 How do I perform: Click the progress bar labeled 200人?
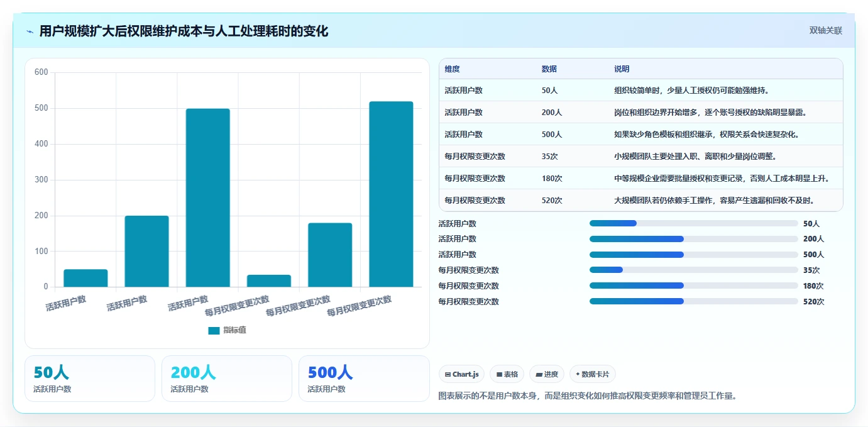[x=694, y=239]
